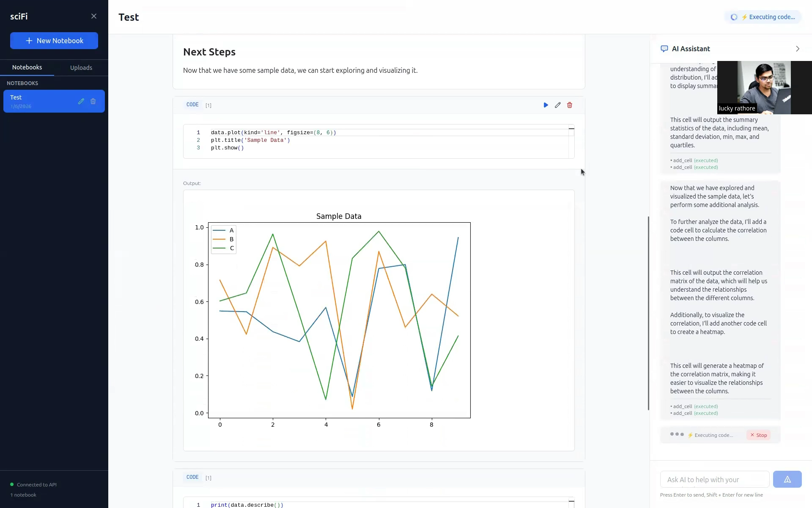The height and width of the screenshot is (508, 812).
Task: Type in the Ask AI input field
Action: pyautogui.click(x=714, y=479)
